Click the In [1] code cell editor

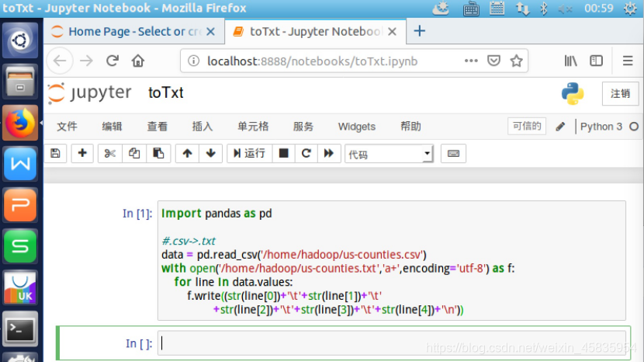[391, 261]
